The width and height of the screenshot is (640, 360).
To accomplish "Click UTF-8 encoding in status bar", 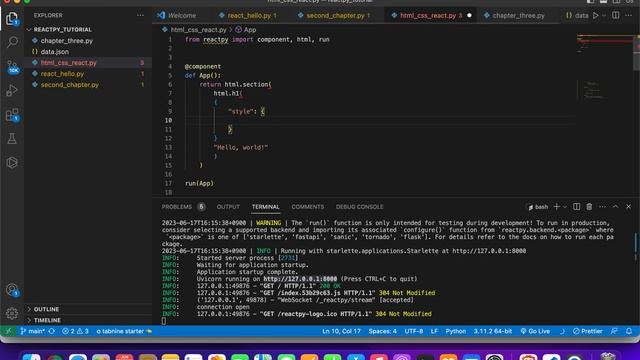I will pyautogui.click(x=413, y=331).
